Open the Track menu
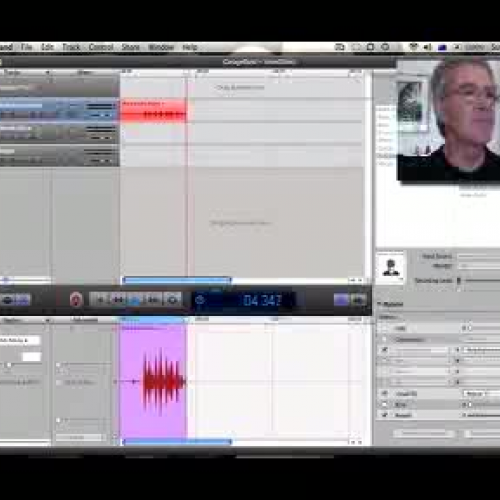500x500 pixels. click(x=71, y=47)
